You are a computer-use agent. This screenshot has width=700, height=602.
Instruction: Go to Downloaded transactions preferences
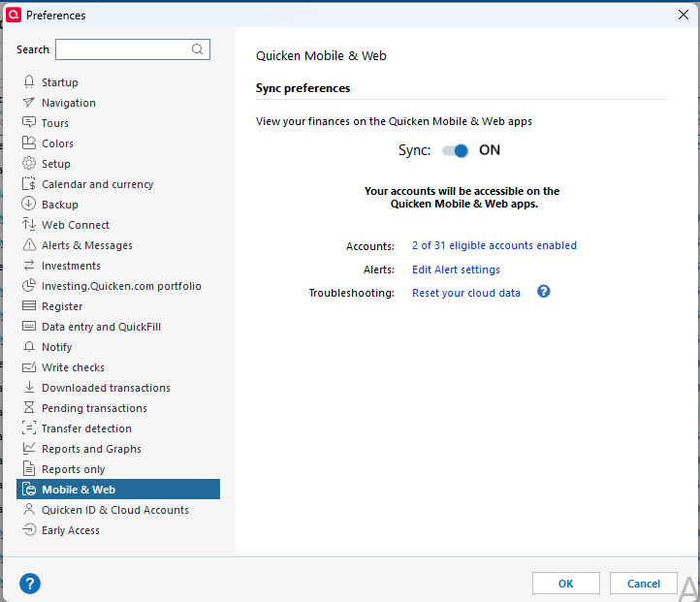tap(106, 388)
